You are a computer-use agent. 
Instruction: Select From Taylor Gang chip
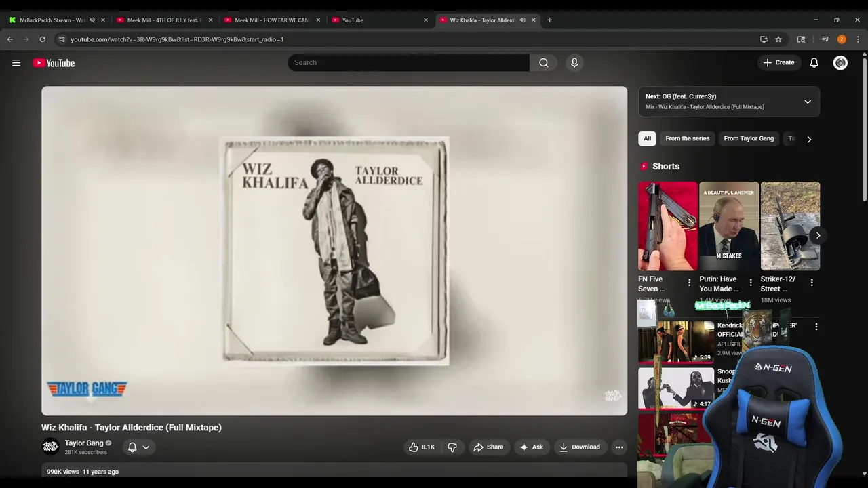coord(749,138)
